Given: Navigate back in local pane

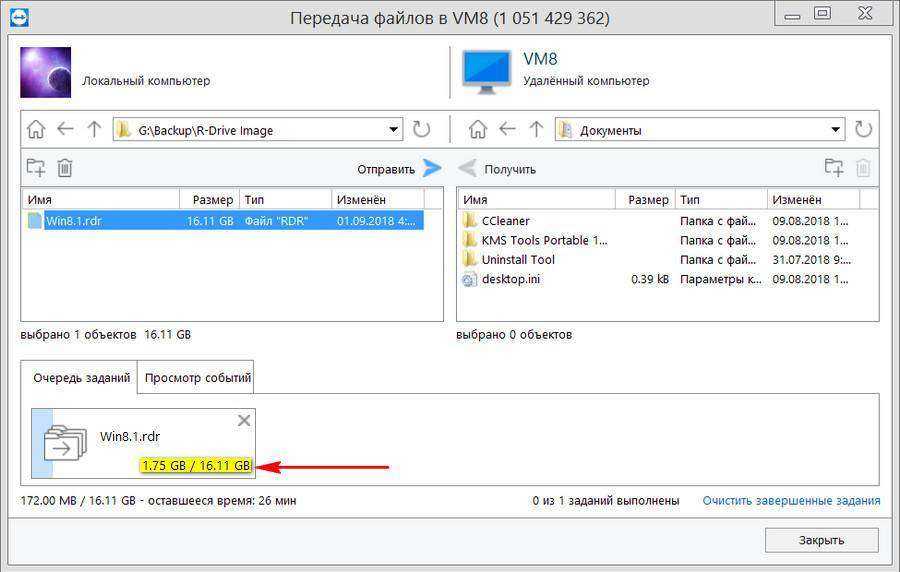Looking at the screenshot, I should point(65,129).
